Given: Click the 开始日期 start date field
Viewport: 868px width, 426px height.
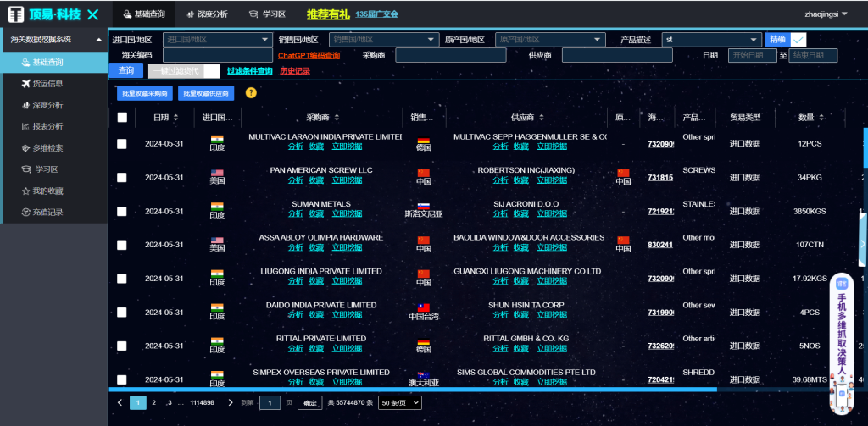Looking at the screenshot, I should (x=751, y=56).
